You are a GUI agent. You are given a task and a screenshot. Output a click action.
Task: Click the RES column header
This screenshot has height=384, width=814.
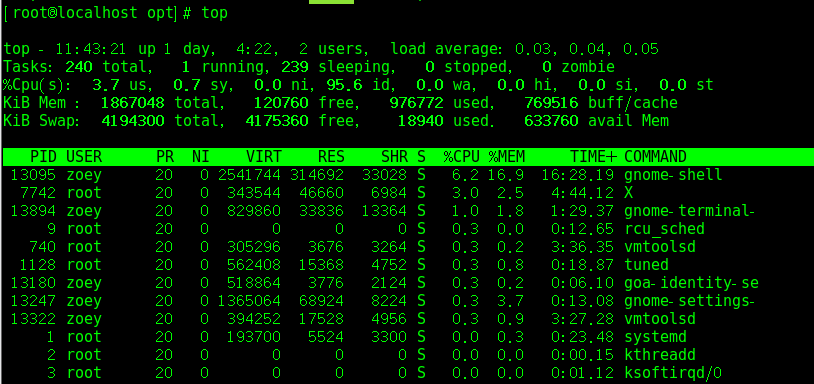pyautogui.click(x=331, y=157)
